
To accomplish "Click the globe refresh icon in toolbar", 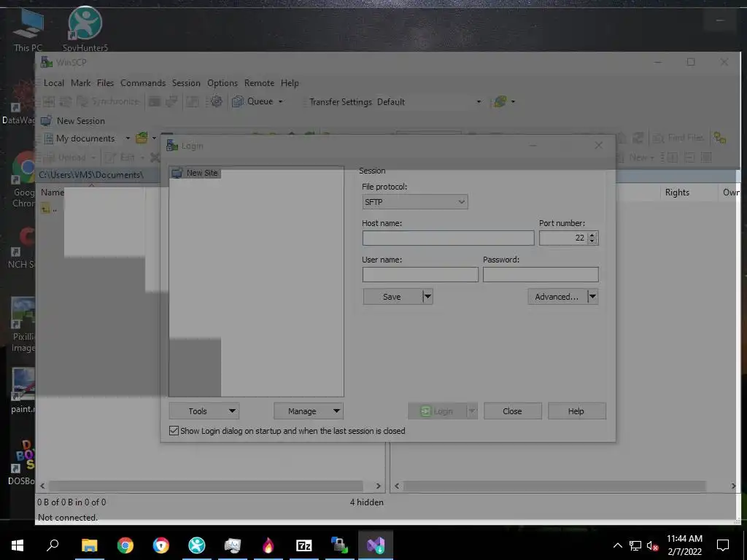I will [500, 101].
